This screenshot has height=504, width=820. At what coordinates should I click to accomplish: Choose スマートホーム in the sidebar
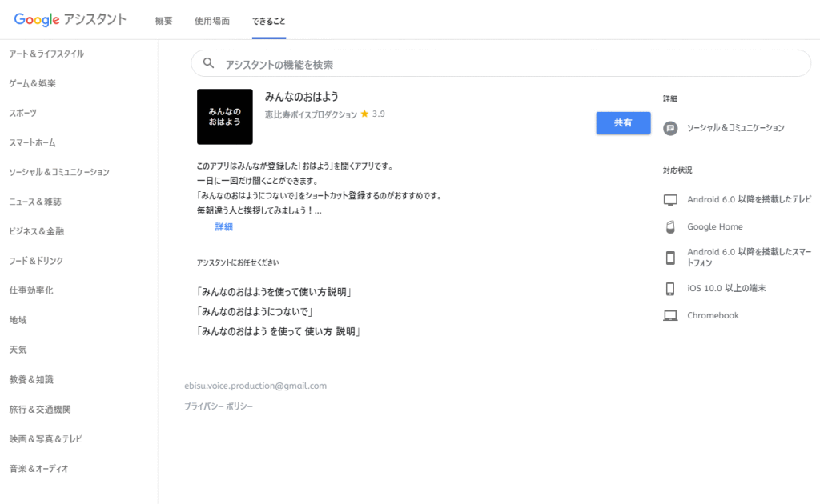pyautogui.click(x=32, y=142)
